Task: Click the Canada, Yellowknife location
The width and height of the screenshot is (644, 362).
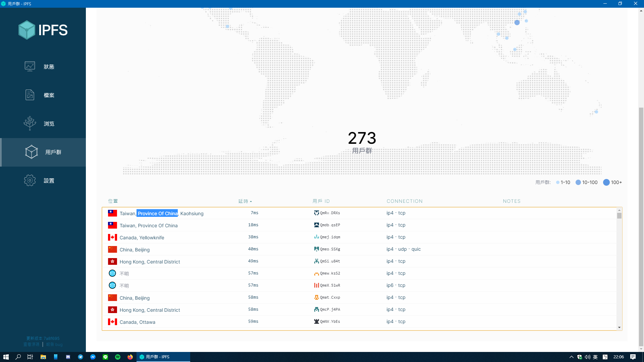Action: pos(142,238)
